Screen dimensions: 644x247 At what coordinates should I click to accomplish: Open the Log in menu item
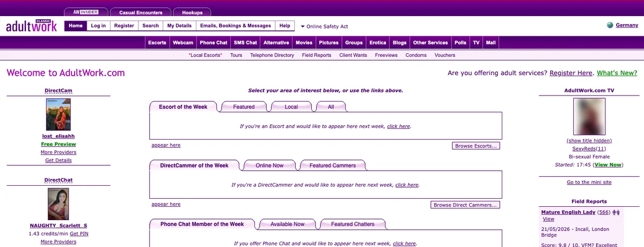[x=98, y=26]
